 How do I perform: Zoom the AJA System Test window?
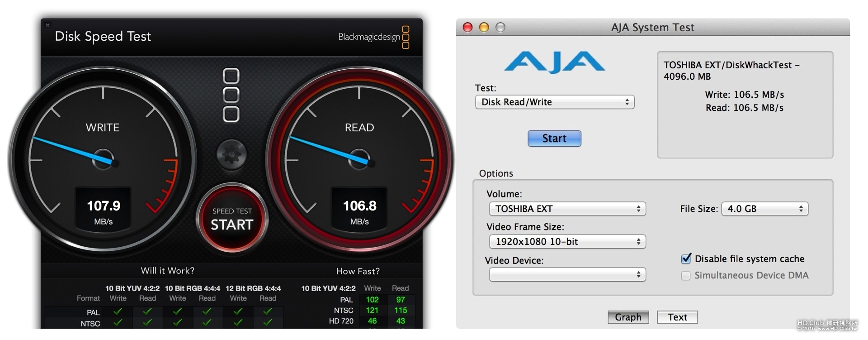[500, 28]
